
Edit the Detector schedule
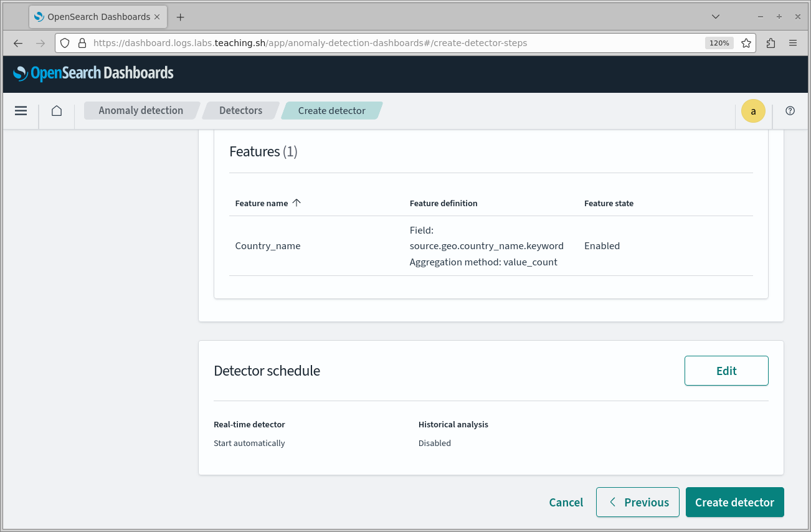pyautogui.click(x=726, y=371)
